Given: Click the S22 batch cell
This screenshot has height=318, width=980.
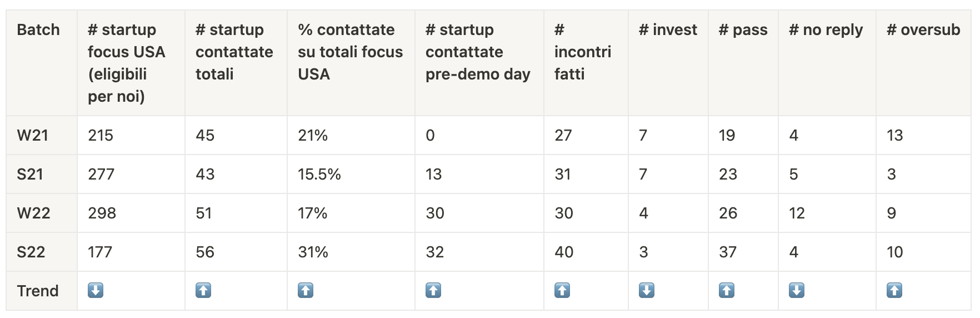Looking at the screenshot, I should click(x=31, y=252).
